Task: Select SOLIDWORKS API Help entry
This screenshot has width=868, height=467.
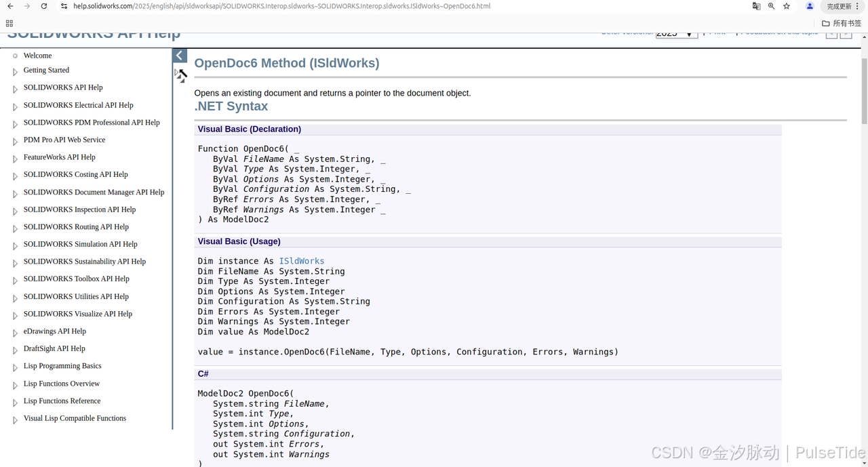Action: pyautogui.click(x=63, y=87)
